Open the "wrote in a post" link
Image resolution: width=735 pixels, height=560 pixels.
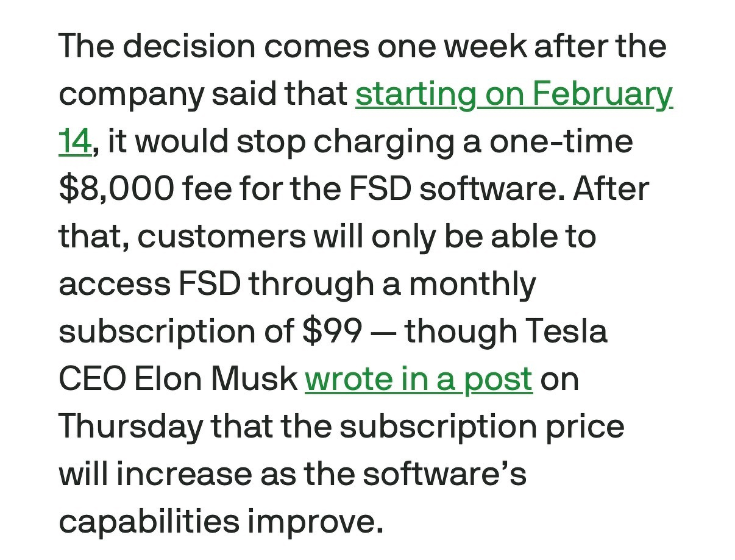[x=418, y=379]
